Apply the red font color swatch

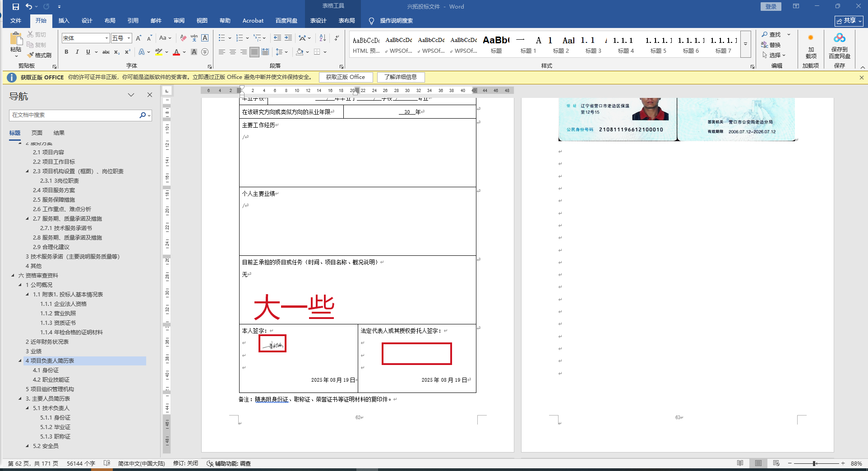tap(176, 52)
